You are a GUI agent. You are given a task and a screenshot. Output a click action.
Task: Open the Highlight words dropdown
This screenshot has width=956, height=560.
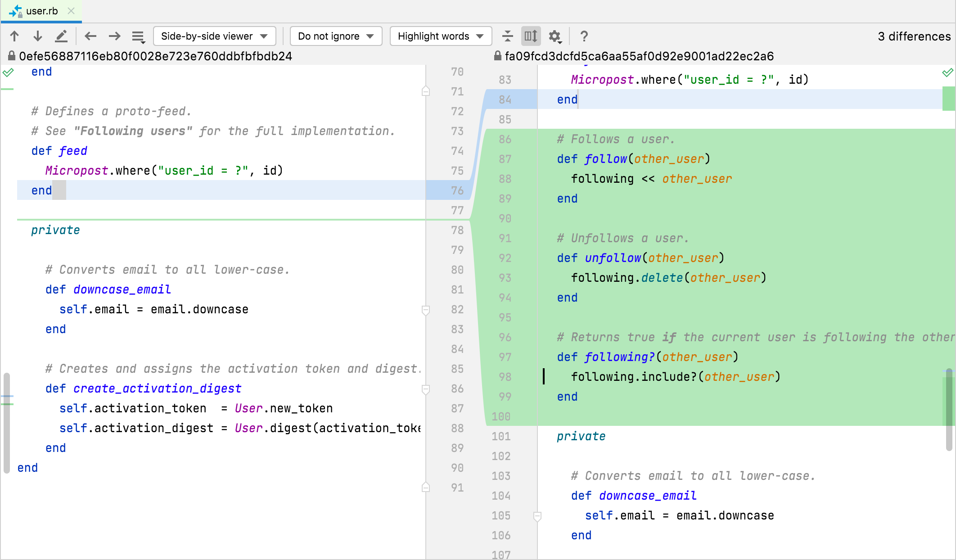pyautogui.click(x=440, y=36)
